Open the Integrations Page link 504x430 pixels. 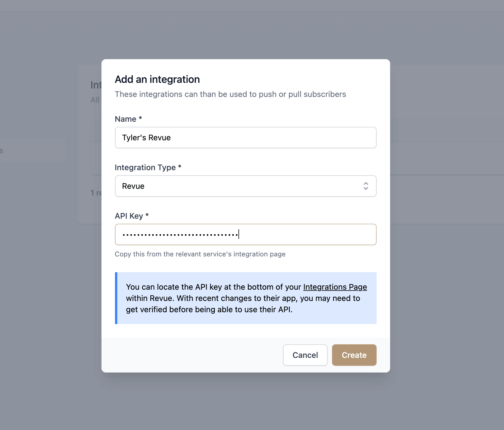point(335,287)
